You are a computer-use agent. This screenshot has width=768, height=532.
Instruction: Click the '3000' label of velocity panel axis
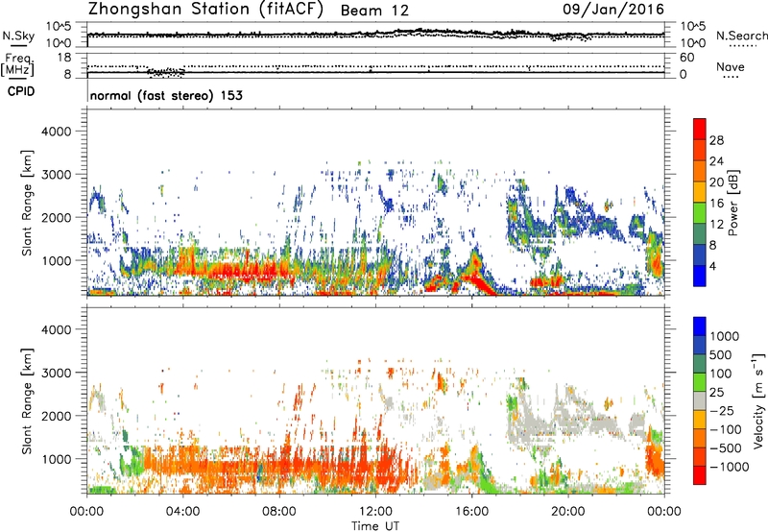(x=56, y=373)
